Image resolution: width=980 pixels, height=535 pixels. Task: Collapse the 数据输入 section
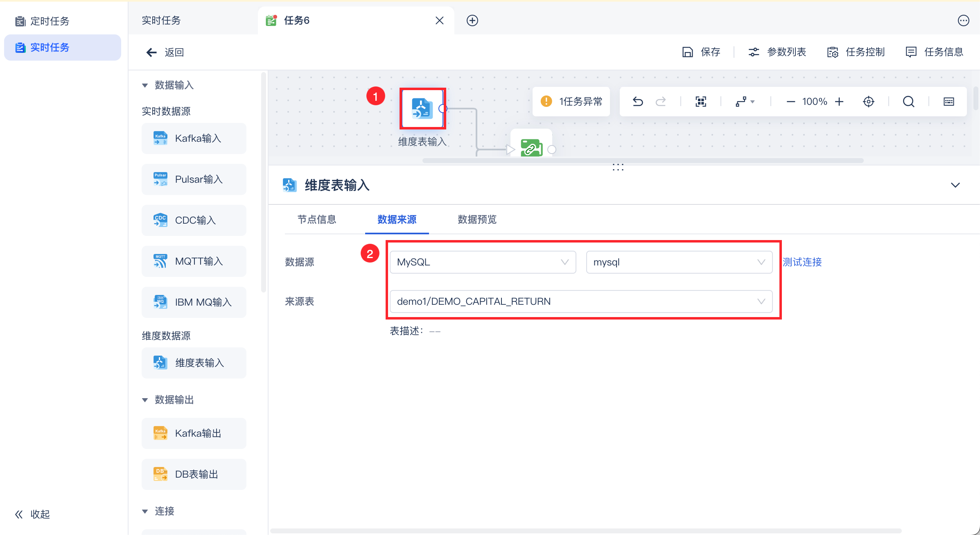click(145, 85)
